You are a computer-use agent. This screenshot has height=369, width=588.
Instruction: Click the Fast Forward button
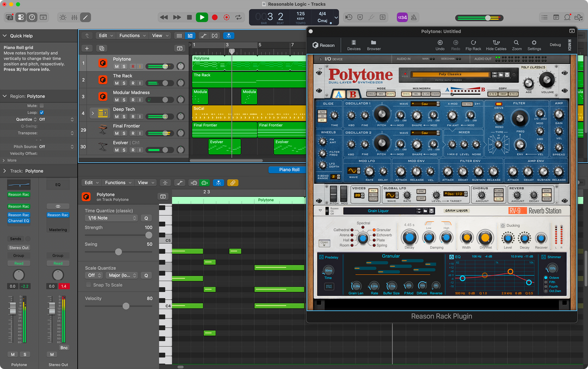[x=177, y=17]
